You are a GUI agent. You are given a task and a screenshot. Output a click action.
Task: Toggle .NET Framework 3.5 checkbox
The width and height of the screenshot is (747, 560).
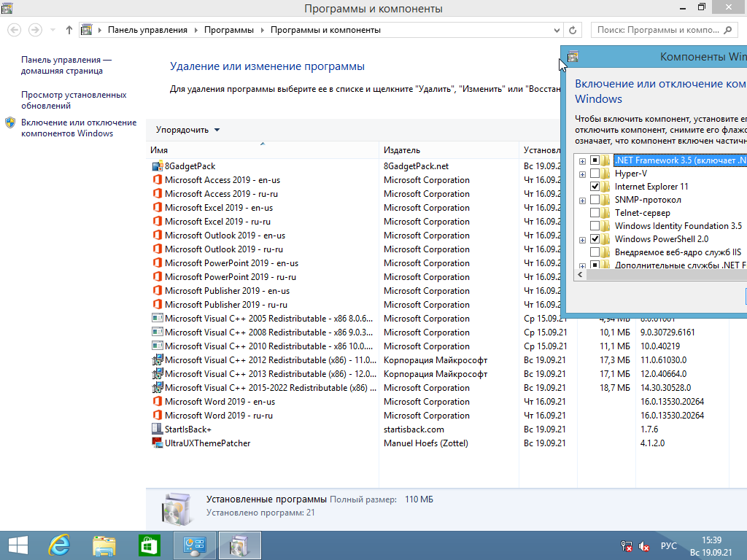[595, 160]
